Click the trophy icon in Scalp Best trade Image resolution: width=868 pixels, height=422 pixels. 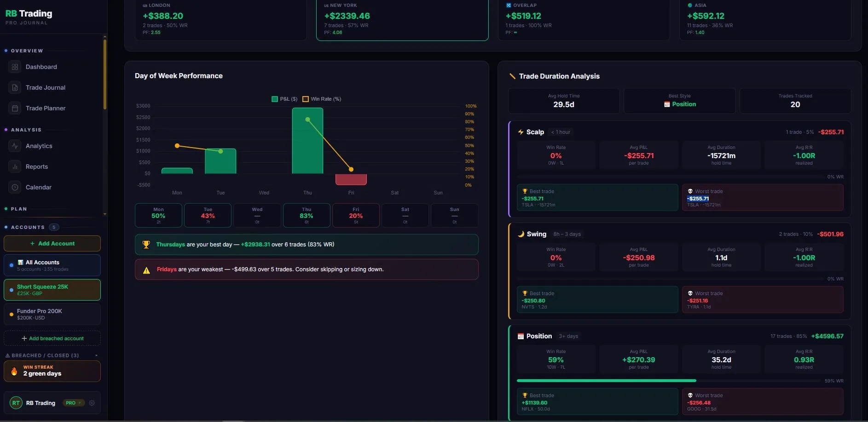click(x=525, y=191)
